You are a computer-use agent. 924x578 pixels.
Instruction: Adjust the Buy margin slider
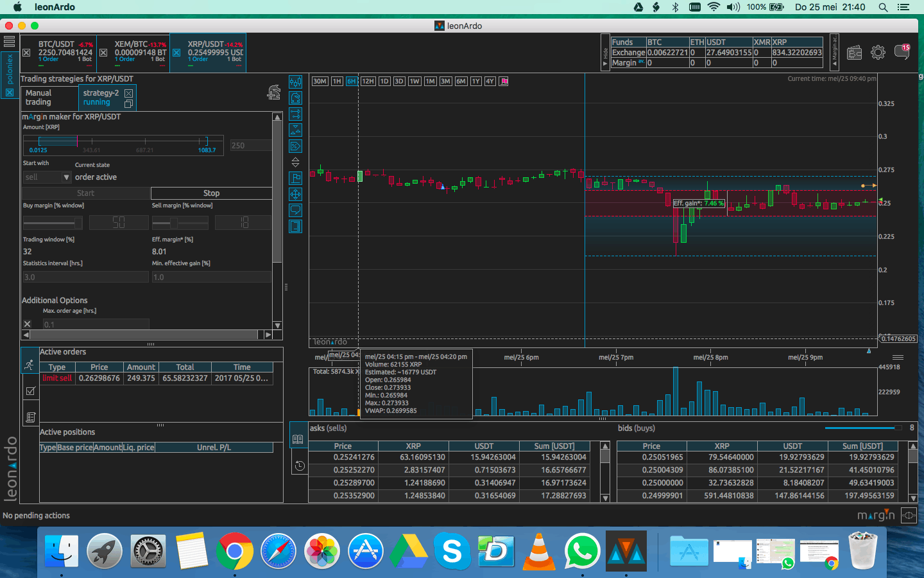point(53,223)
